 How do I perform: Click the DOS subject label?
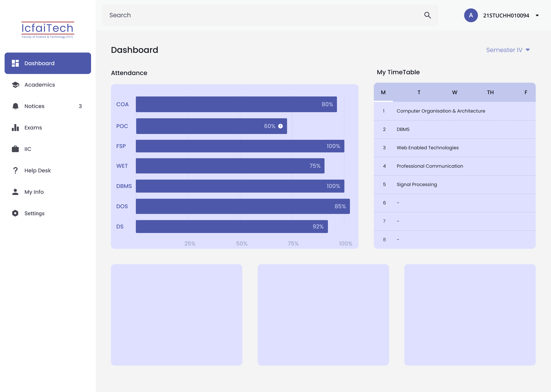(122, 206)
